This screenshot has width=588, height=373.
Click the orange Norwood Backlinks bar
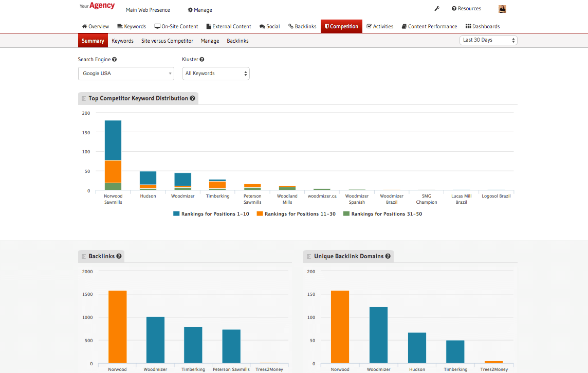coord(117,327)
